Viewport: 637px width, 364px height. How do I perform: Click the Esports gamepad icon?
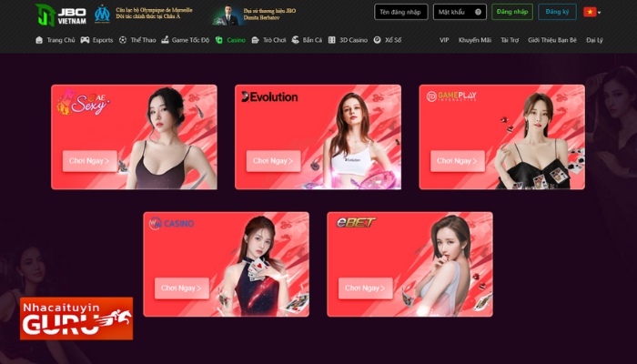pyautogui.click(x=85, y=40)
